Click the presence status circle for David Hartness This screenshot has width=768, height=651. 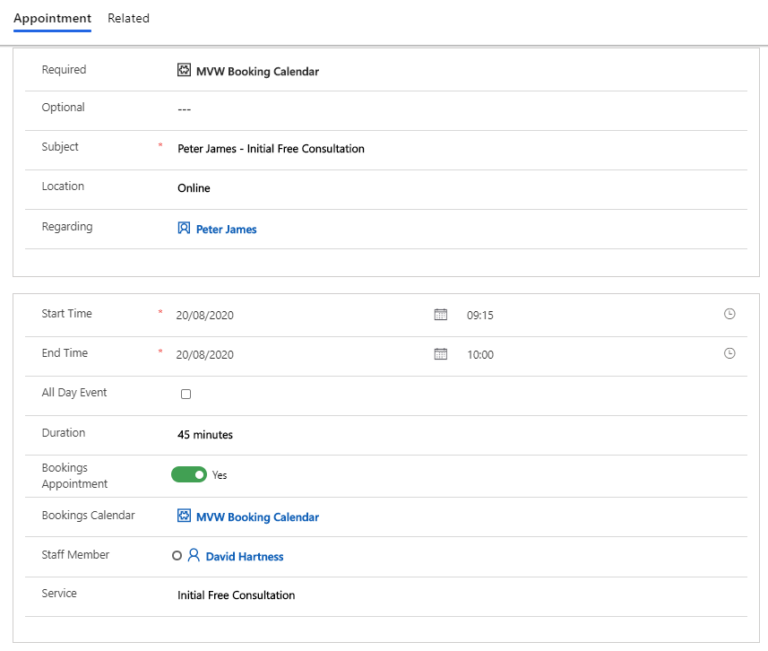coord(177,555)
